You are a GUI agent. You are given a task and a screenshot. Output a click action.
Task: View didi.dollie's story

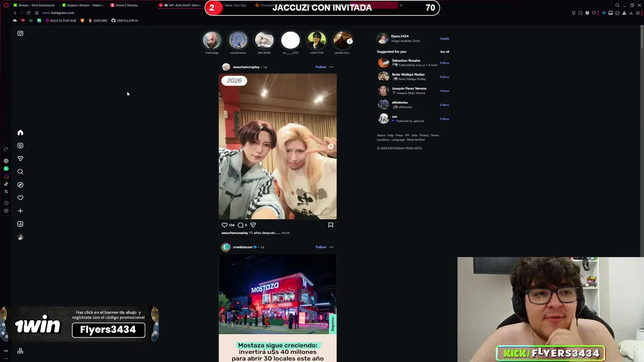(264, 41)
